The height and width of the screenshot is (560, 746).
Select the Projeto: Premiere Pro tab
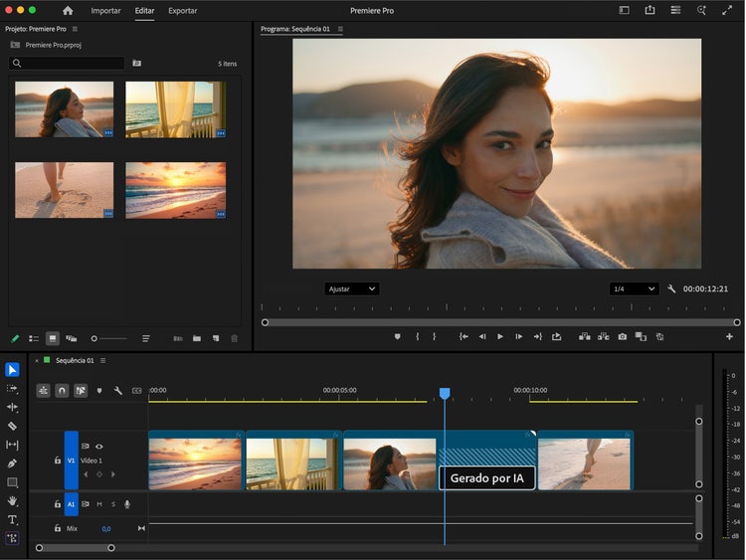(x=36, y=29)
